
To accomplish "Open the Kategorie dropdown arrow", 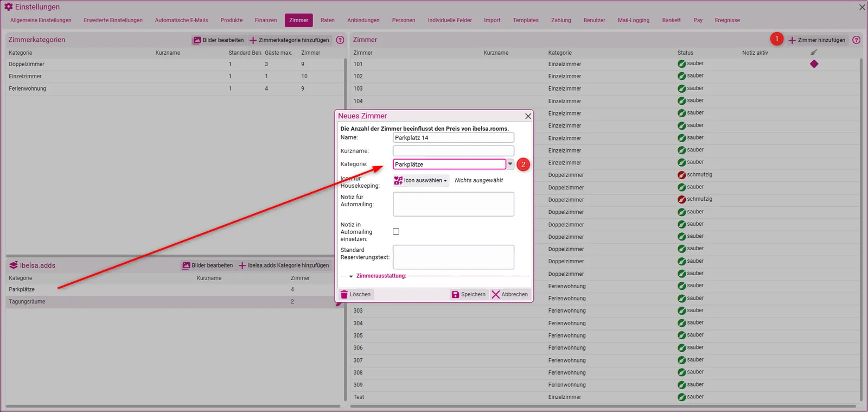I will pyautogui.click(x=510, y=164).
